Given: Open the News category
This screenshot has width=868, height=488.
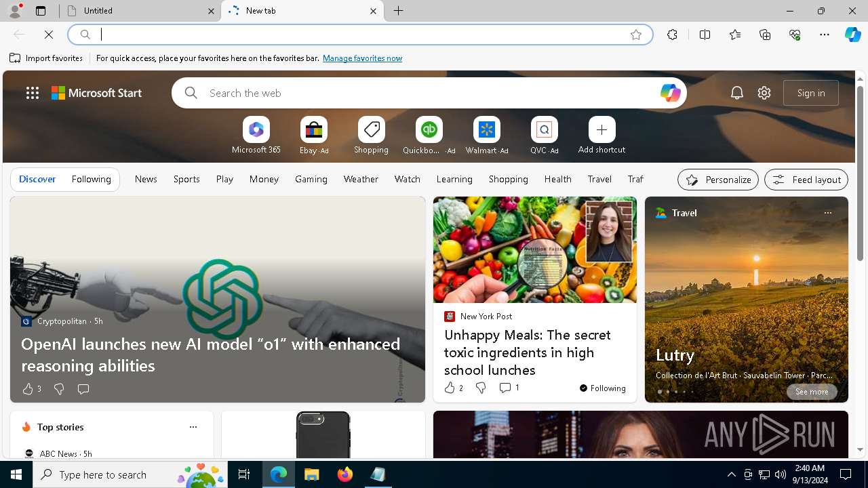Looking at the screenshot, I should point(146,179).
